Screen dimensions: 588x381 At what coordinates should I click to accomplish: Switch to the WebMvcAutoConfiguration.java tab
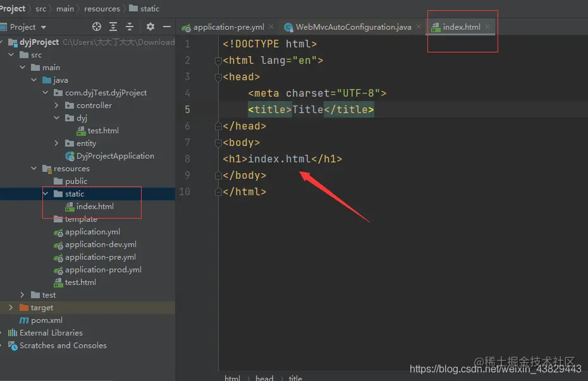coord(353,27)
